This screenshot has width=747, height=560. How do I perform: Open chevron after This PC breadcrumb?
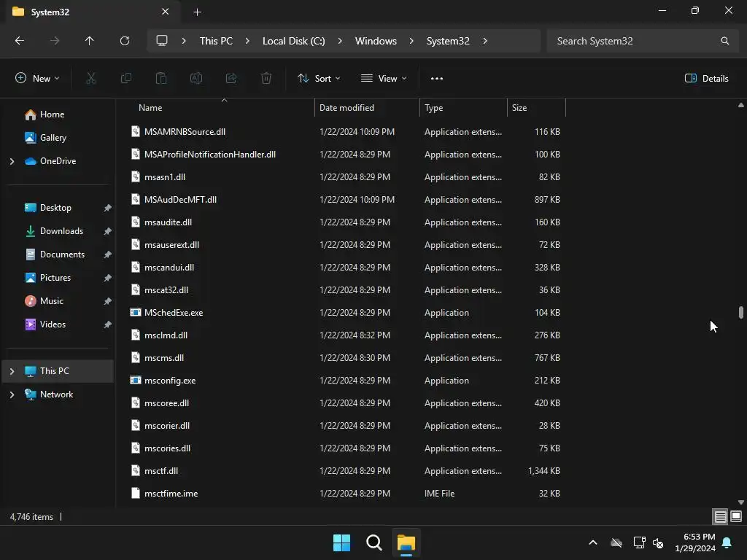click(248, 41)
